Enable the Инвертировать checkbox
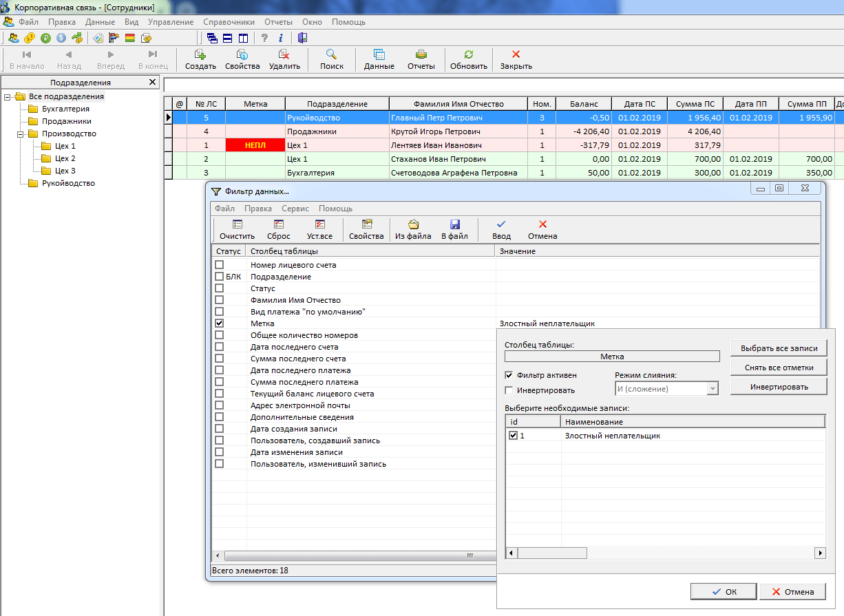This screenshot has height=616, width=844. (x=509, y=390)
